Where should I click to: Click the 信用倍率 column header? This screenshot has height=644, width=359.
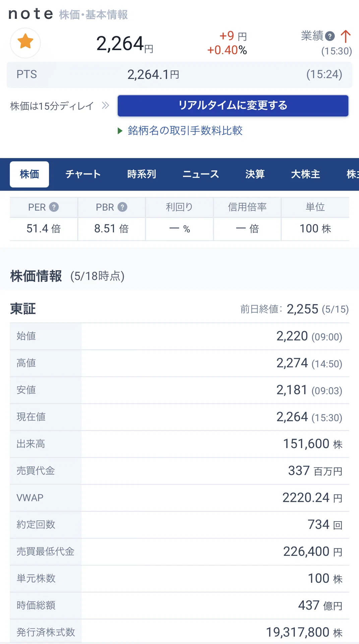pos(247,207)
